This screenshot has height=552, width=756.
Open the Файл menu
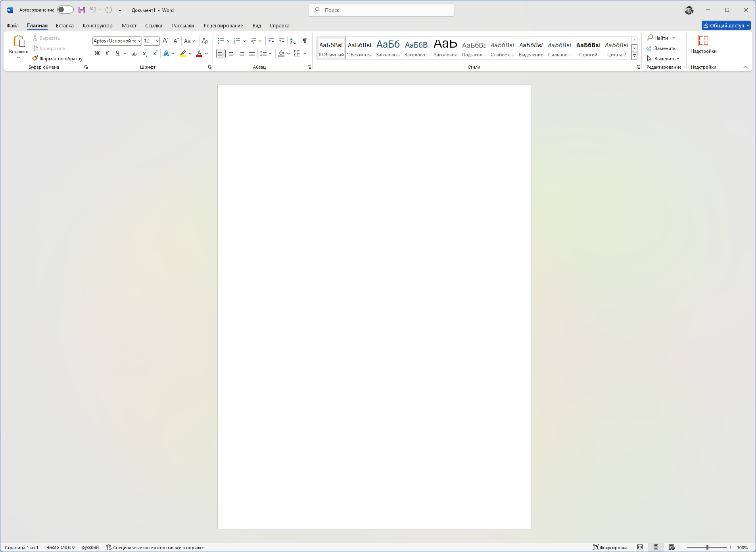pyautogui.click(x=13, y=26)
